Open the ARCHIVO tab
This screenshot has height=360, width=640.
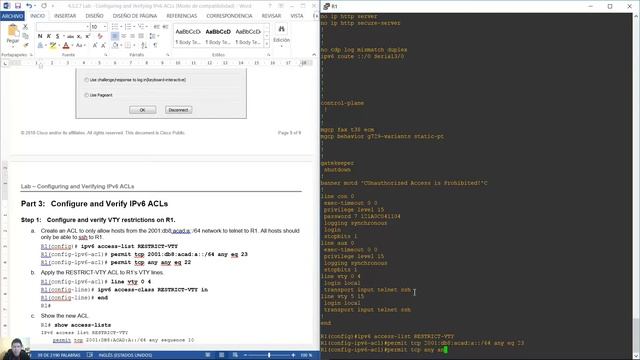pyautogui.click(x=12, y=16)
